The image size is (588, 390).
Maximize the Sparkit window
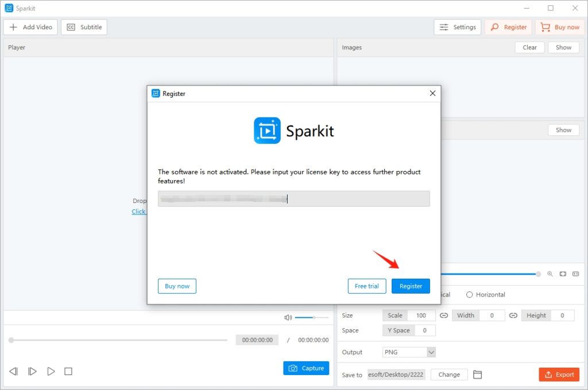551,8
